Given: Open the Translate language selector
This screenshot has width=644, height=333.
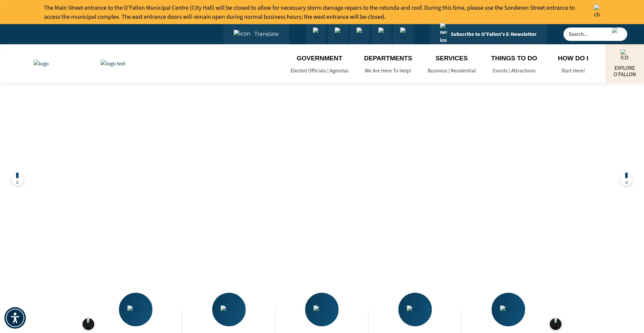Looking at the screenshot, I should [x=256, y=34].
